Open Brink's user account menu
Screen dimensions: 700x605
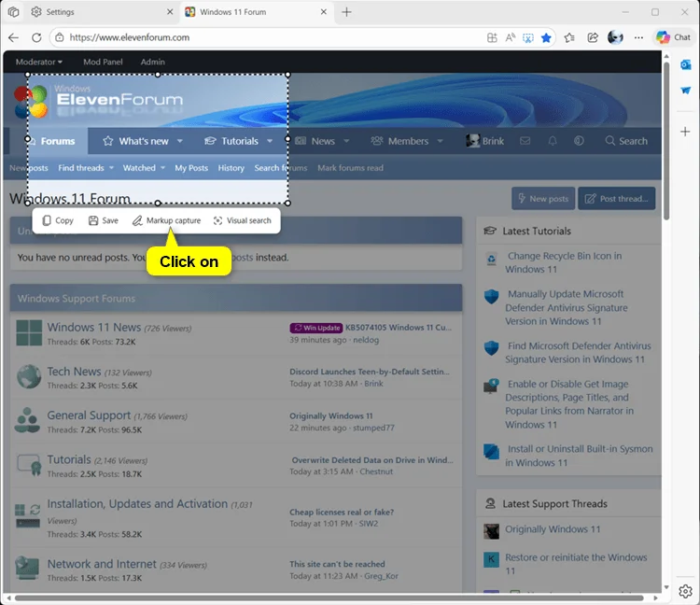click(x=484, y=141)
